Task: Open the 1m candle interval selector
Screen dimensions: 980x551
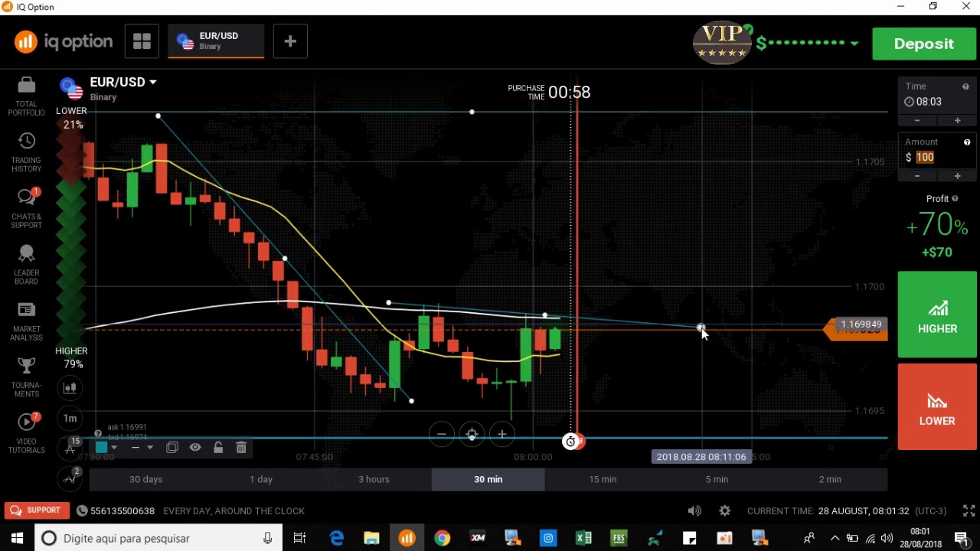Action: (70, 418)
